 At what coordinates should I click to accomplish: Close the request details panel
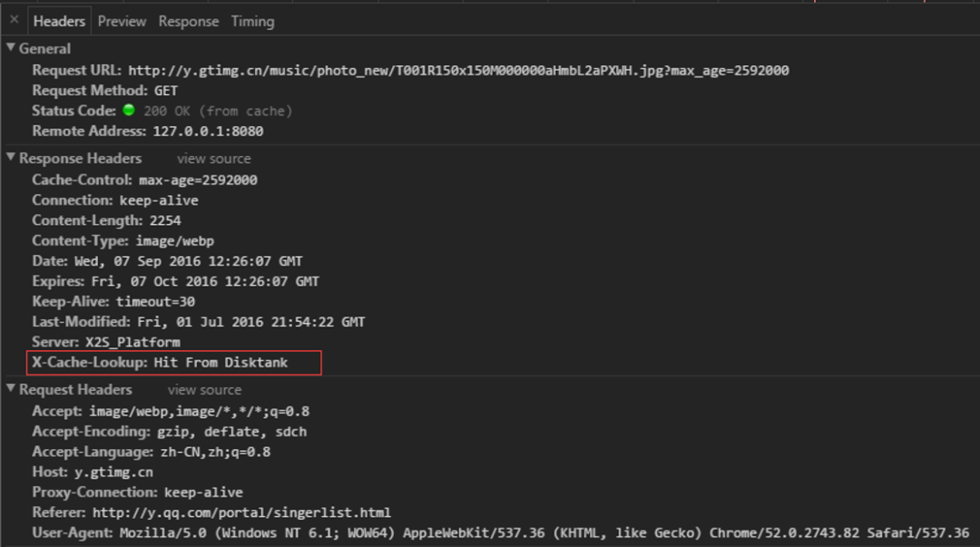point(14,19)
